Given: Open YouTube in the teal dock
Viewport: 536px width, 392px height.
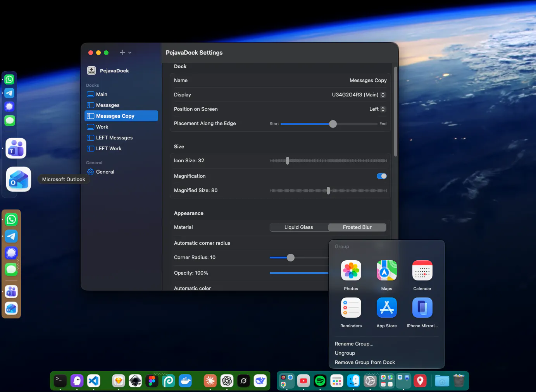Looking at the screenshot, I should pos(303,381).
